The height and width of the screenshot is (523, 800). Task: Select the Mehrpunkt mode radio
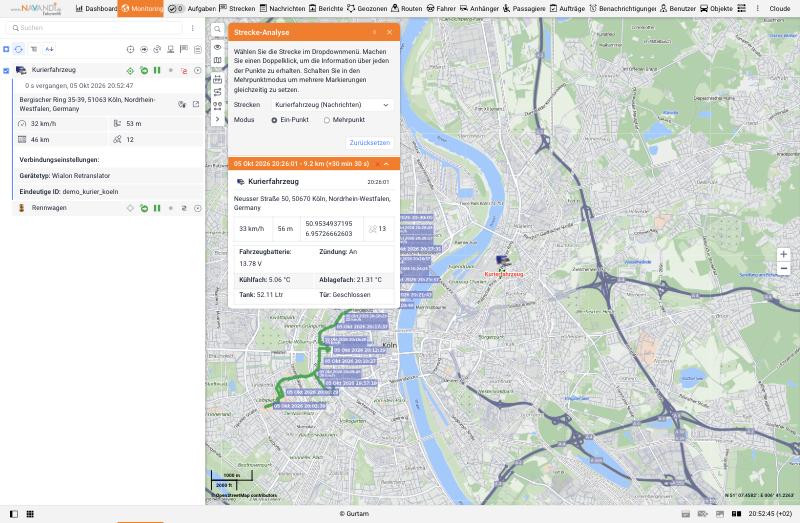point(327,120)
